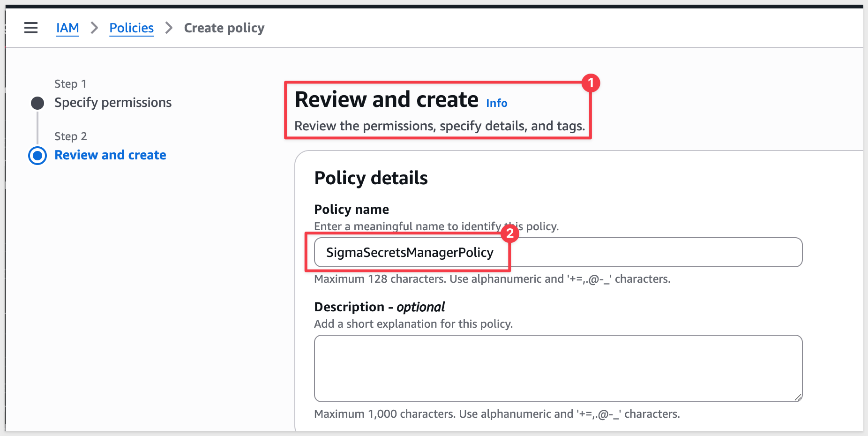Click 'Add a short explanation for this policy' text

[413, 324]
